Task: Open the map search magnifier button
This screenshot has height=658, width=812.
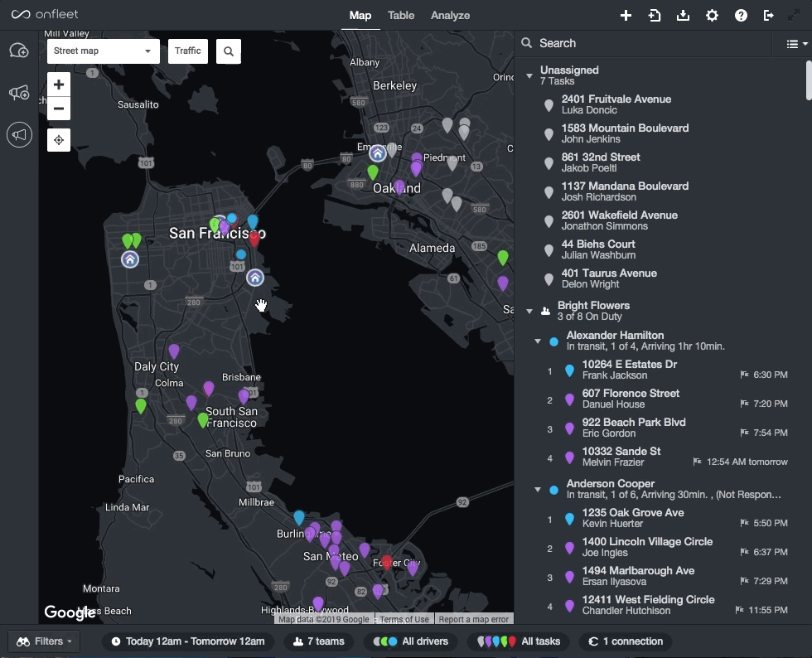Action: (x=229, y=51)
